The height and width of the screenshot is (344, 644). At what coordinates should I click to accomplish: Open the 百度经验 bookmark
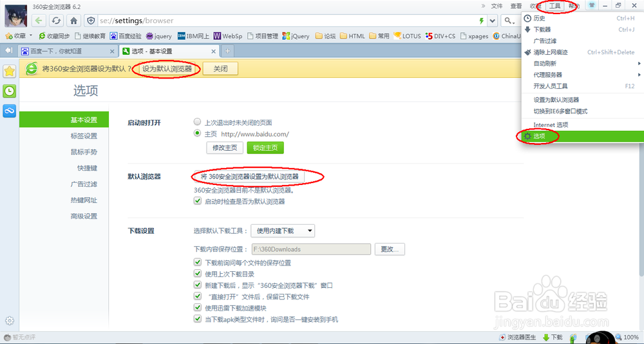point(126,36)
